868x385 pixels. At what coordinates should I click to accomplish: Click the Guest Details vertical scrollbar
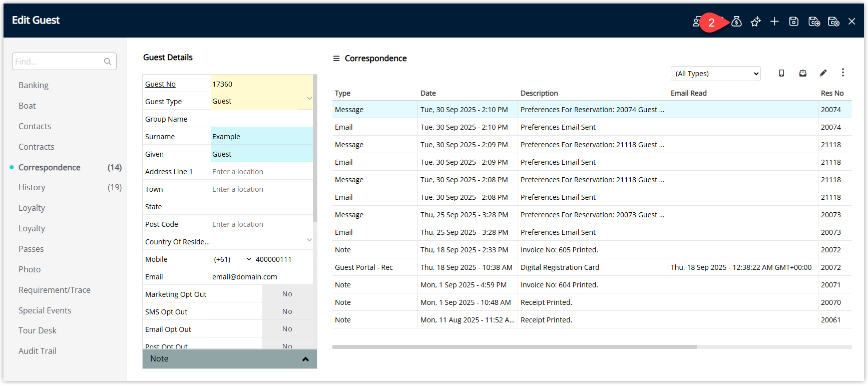(315, 148)
